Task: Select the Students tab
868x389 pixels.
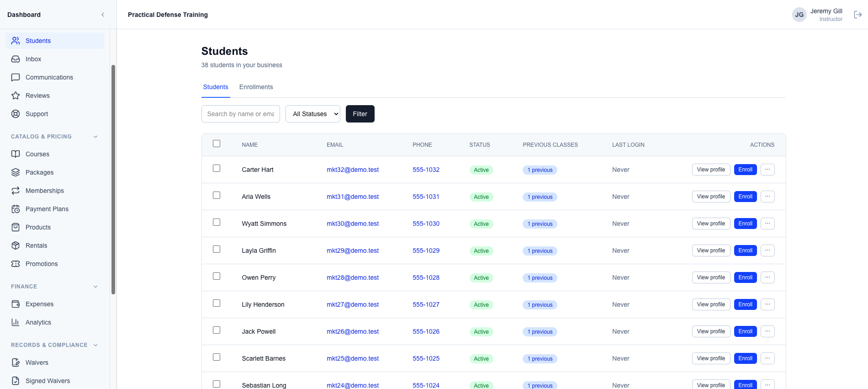Action: pyautogui.click(x=216, y=87)
